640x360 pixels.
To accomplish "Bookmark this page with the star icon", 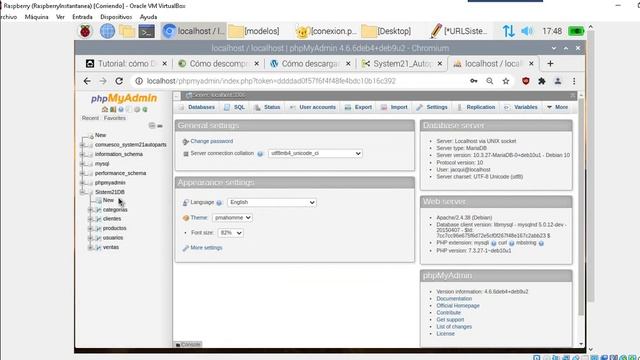I will pos(506,81).
